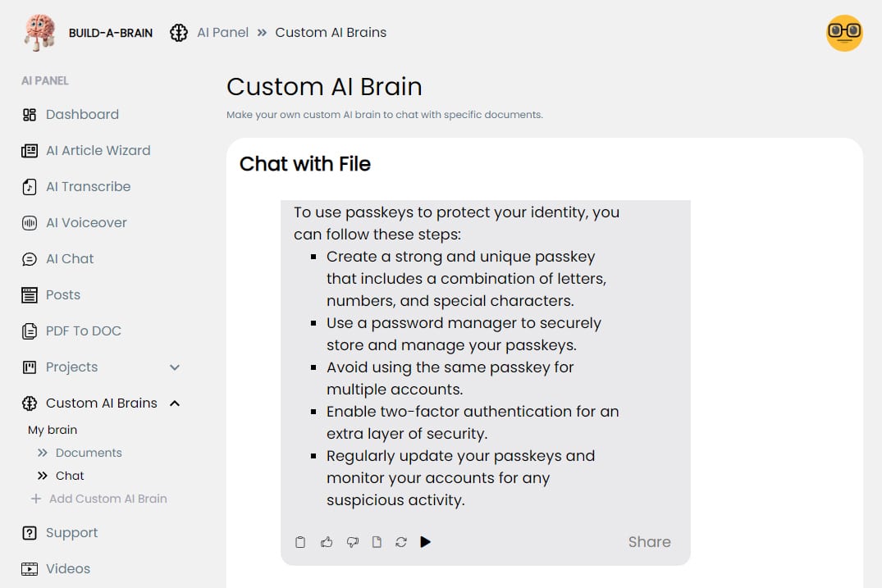This screenshot has height=588, width=882.
Task: Open the Documents page for My brain
Action: pos(88,452)
